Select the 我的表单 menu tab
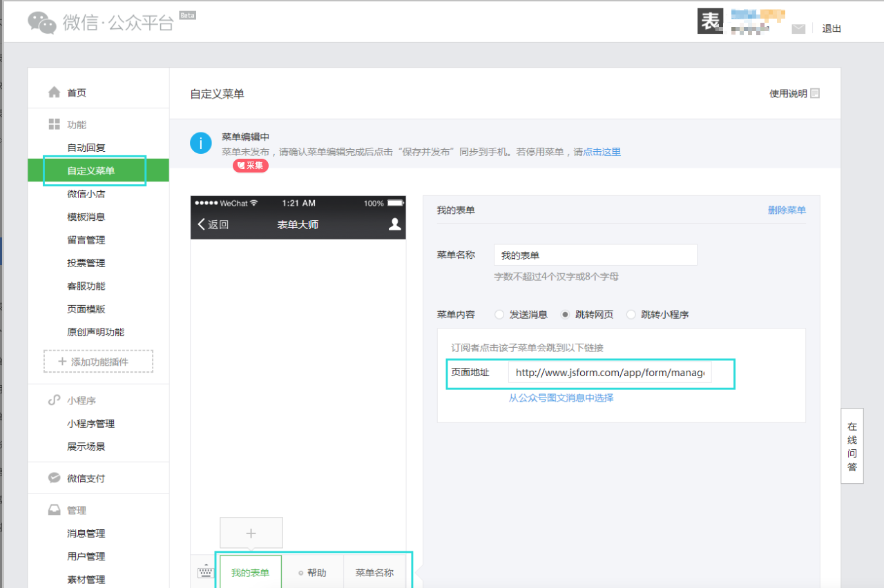 click(x=250, y=573)
